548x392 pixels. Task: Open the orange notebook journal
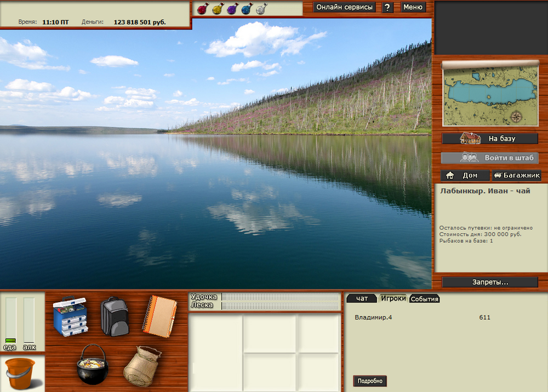click(159, 313)
